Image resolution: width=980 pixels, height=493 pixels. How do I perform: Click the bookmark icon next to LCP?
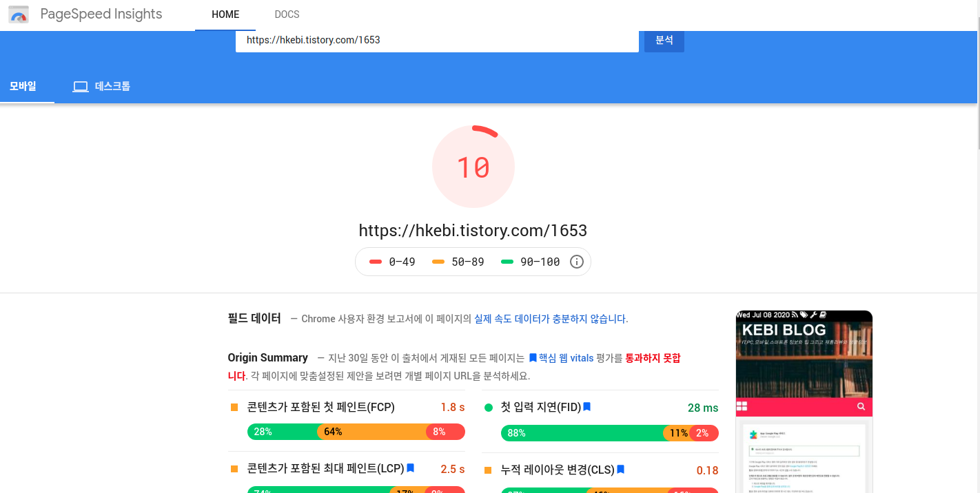coord(411,468)
